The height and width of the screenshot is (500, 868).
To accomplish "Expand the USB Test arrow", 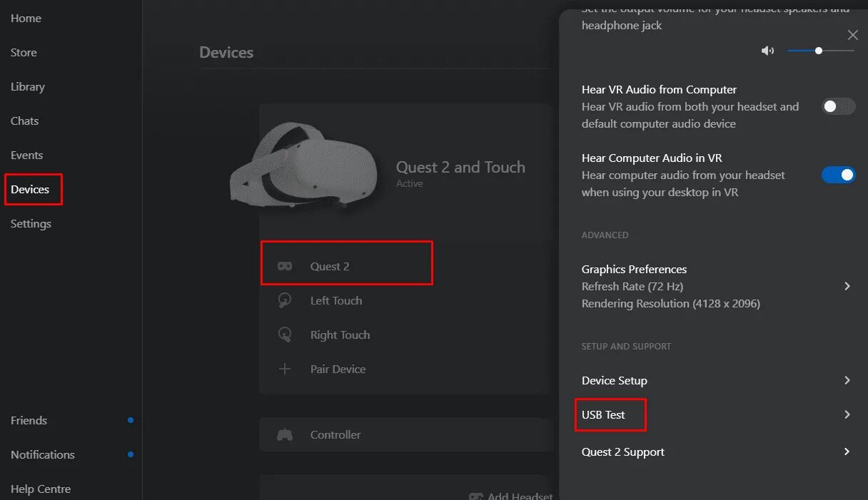I will (x=847, y=414).
